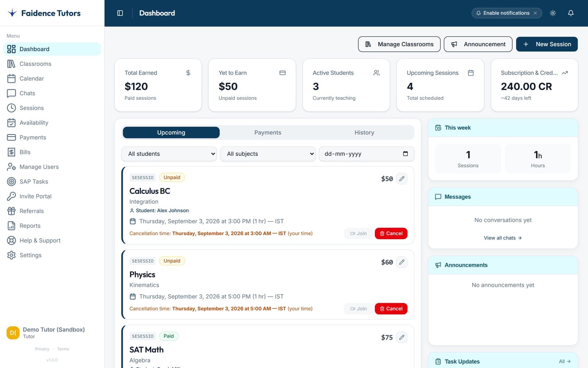The width and height of the screenshot is (588, 368).
Task: Open SAP Tasks in the sidebar
Action: pyautogui.click(x=52, y=181)
